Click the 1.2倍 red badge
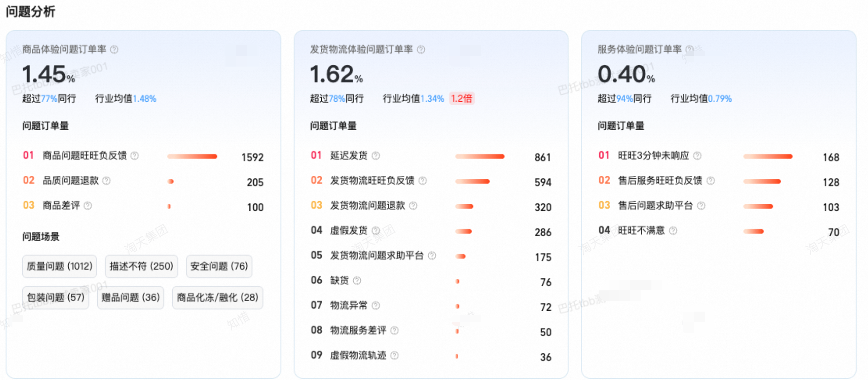This screenshot has height=380, width=868. (x=462, y=99)
